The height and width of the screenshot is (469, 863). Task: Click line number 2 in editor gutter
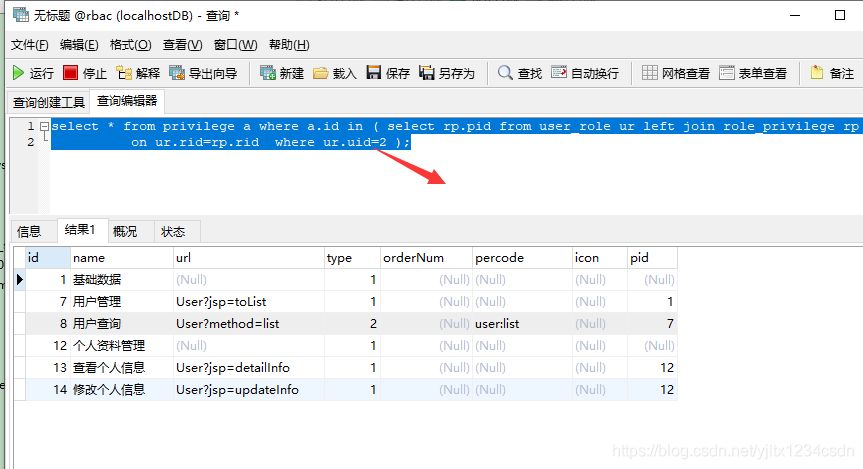[x=31, y=142]
